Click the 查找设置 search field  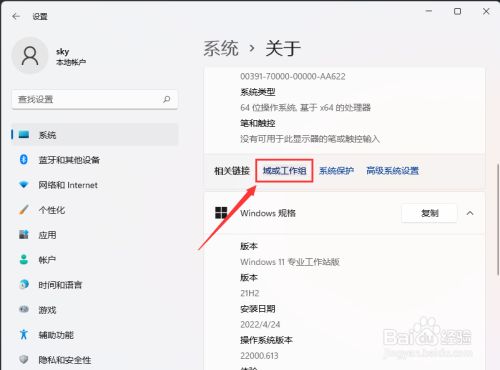95,99
